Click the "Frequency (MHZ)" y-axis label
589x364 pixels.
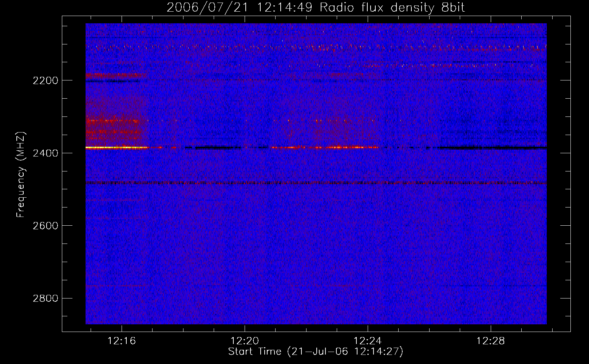[x=21, y=175]
